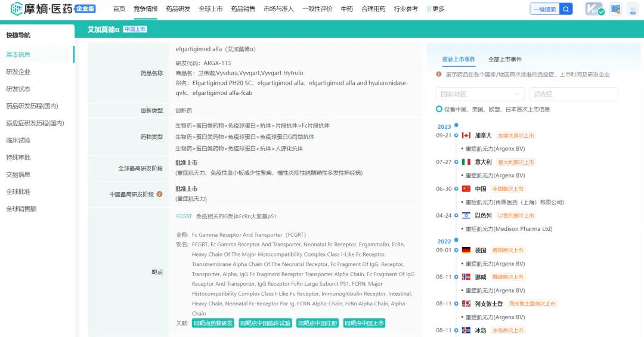The image size is (644, 337).
Task: Click the user avatar icon
Action: (x=633, y=9)
